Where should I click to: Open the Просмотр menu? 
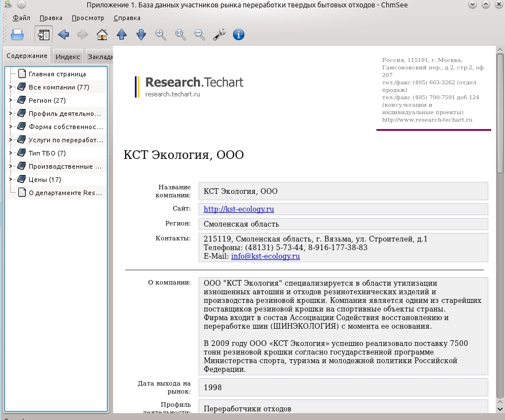[x=88, y=18]
